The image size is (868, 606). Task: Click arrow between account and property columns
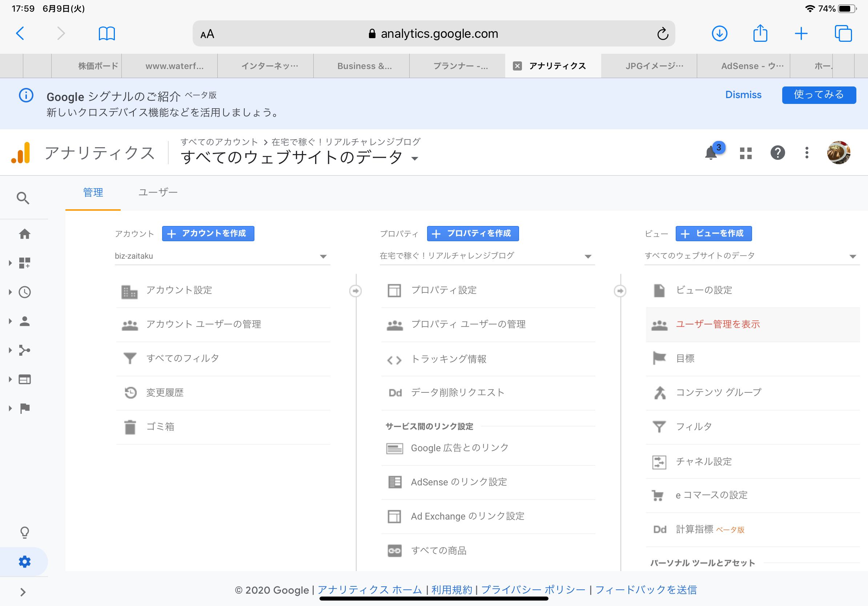355,291
